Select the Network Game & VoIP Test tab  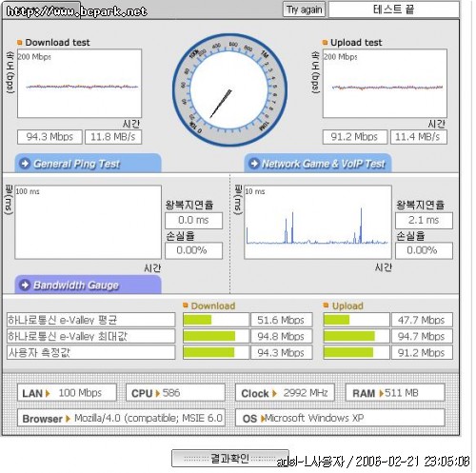(318, 164)
